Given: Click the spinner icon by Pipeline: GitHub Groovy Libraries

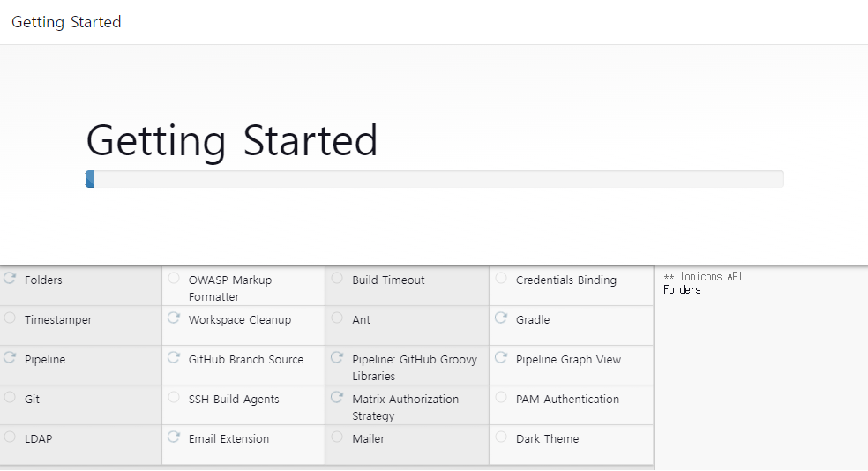Looking at the screenshot, I should 337,358.
